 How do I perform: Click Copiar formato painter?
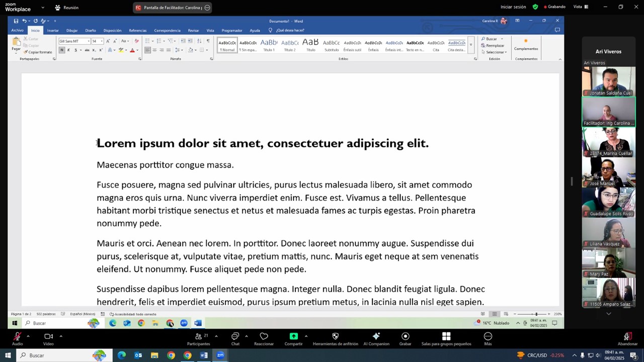tap(38, 52)
